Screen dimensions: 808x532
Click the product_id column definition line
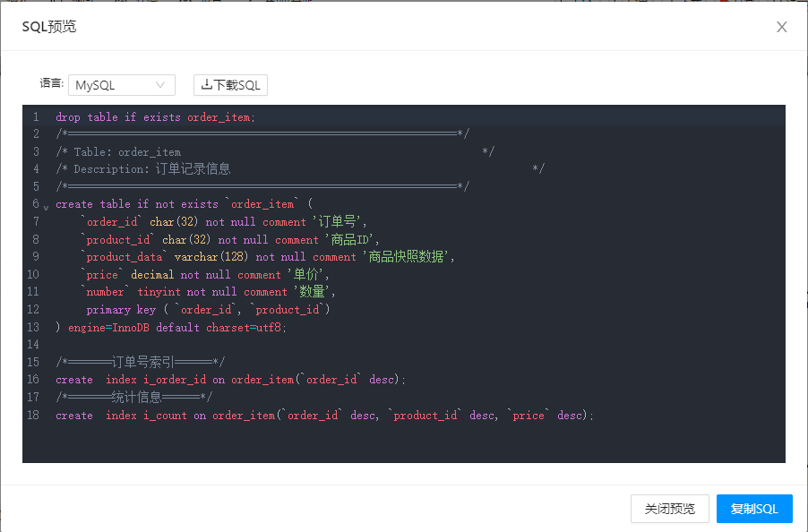(233, 240)
